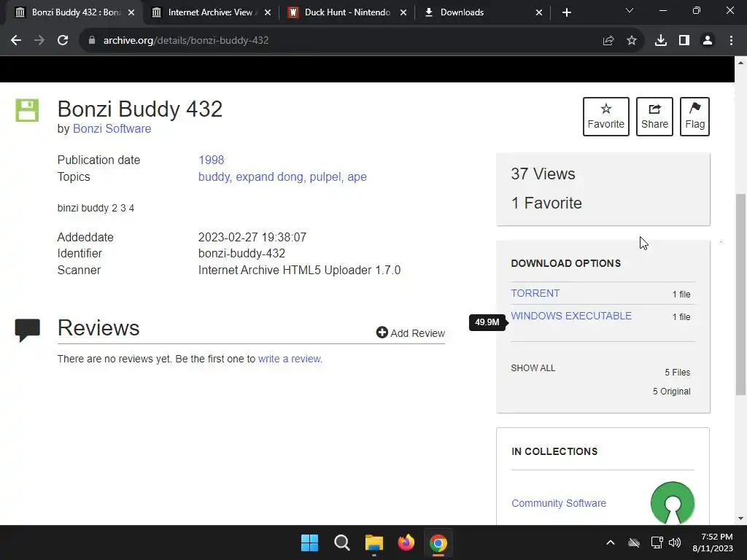Close the Bonzi Buddy 432 tab
Viewport: 747px width, 560px height.
pos(131,12)
